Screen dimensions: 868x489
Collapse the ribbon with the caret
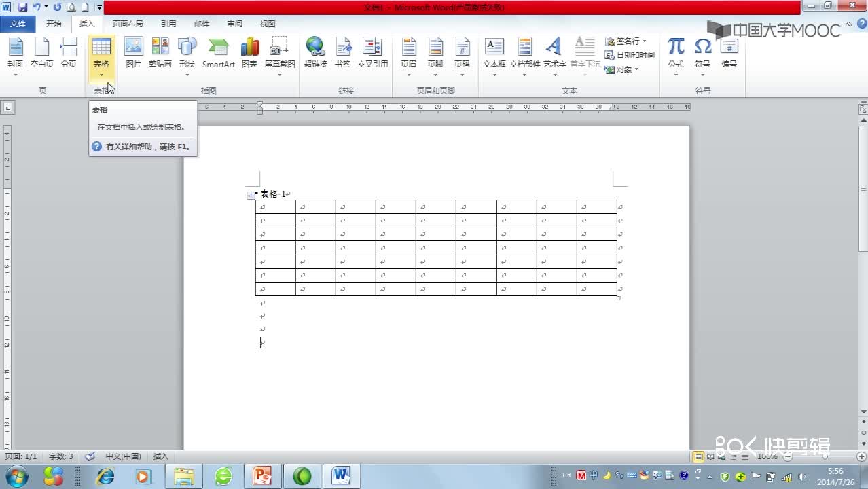849,23
